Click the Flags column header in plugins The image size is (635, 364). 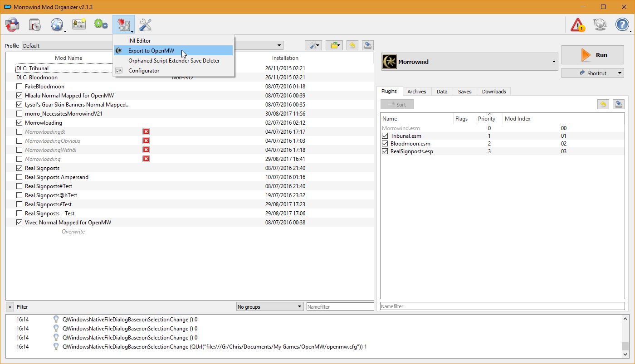[464, 119]
